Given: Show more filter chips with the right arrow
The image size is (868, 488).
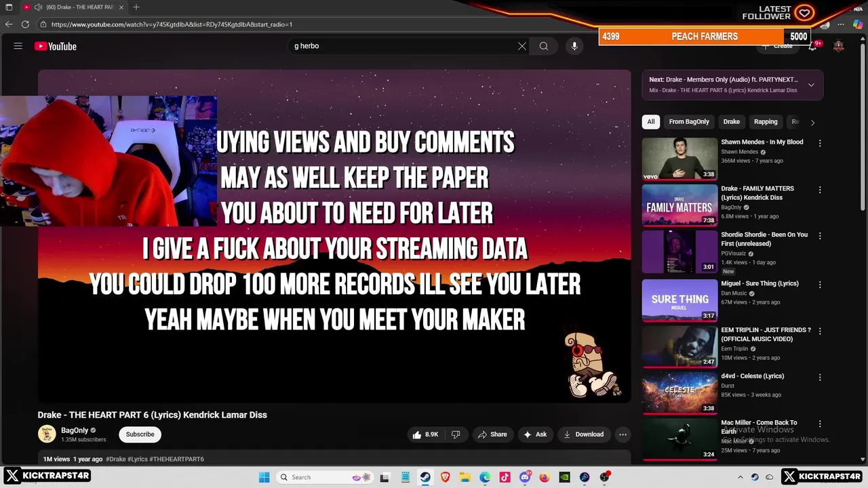Looking at the screenshot, I should pyautogui.click(x=812, y=122).
